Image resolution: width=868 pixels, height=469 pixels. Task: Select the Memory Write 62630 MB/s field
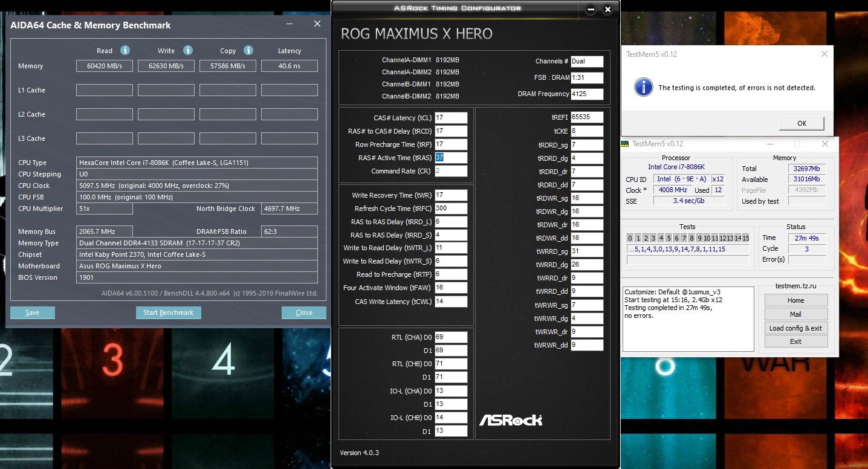[166, 66]
